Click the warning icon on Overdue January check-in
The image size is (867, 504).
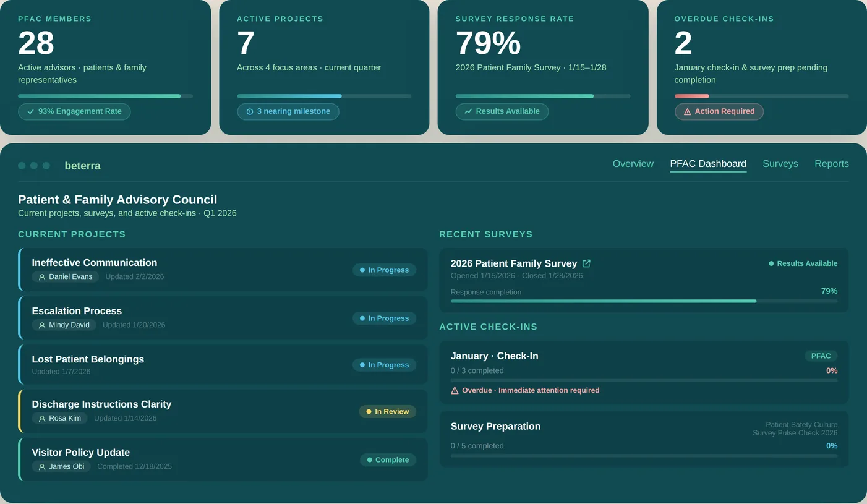(x=456, y=390)
